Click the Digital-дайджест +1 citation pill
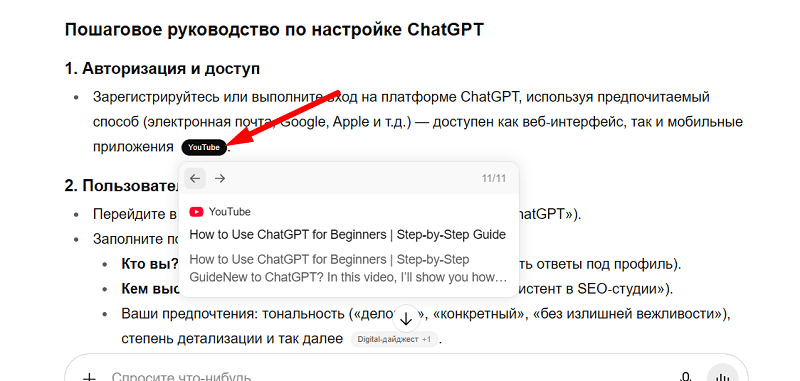The height and width of the screenshot is (381, 800). [394, 339]
